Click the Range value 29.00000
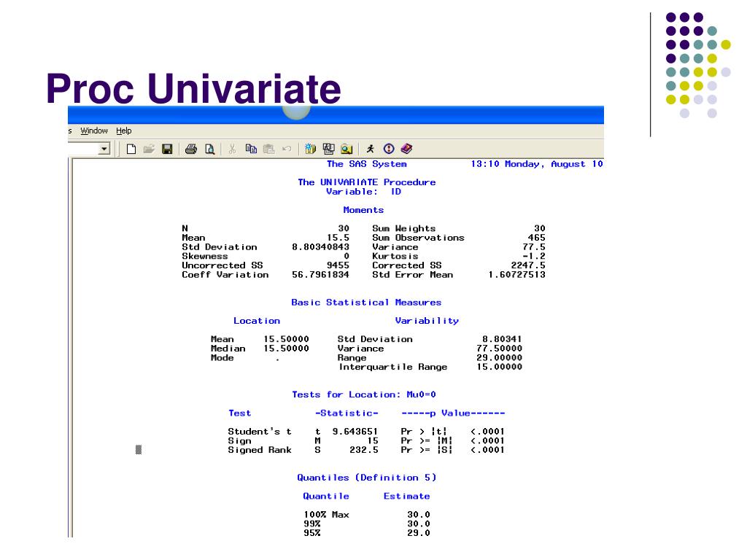The image size is (747, 560). point(499,357)
